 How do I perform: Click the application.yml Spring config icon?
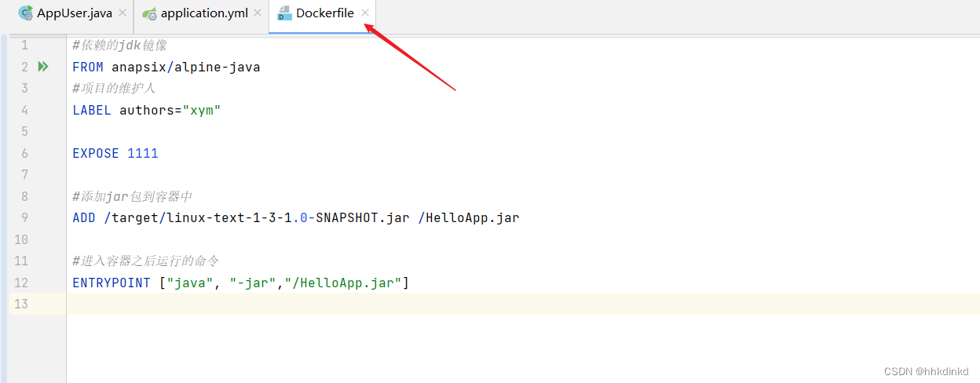pyautogui.click(x=149, y=13)
